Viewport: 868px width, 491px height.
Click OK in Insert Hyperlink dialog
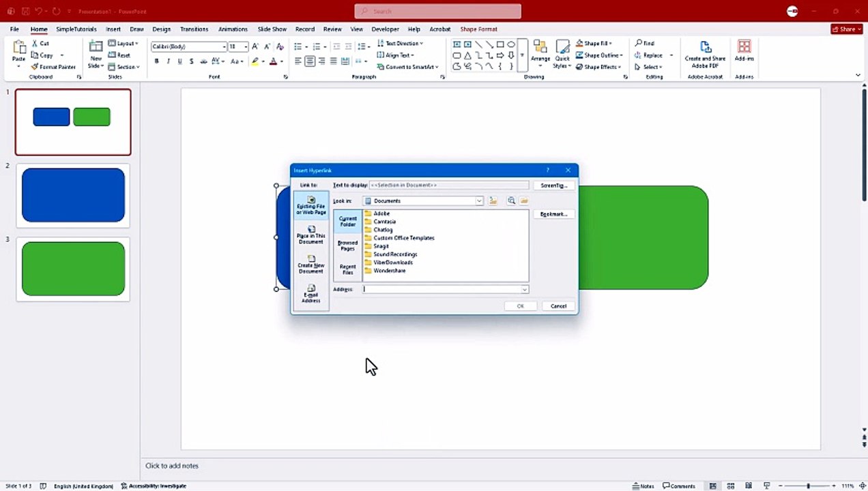tap(520, 306)
